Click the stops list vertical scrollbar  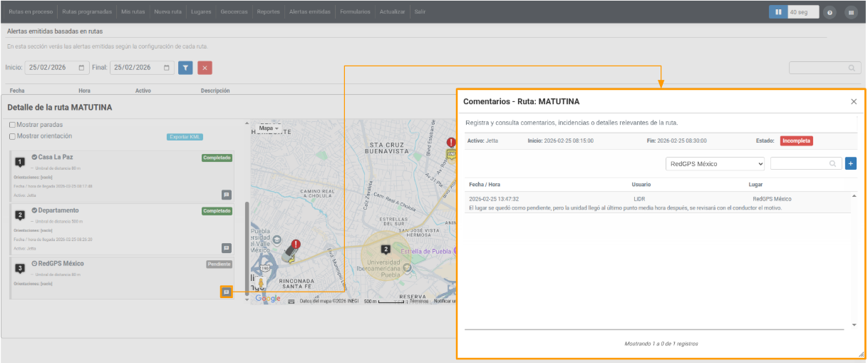[x=247, y=249]
